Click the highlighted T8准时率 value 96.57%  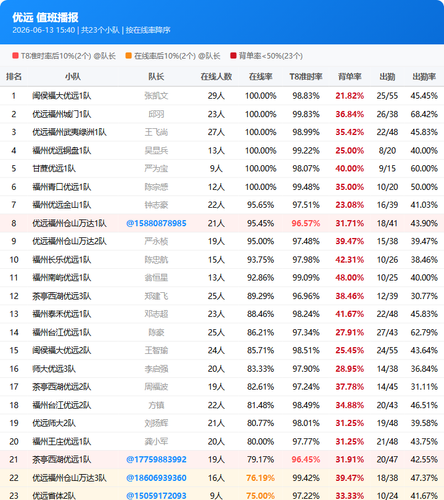306,223
